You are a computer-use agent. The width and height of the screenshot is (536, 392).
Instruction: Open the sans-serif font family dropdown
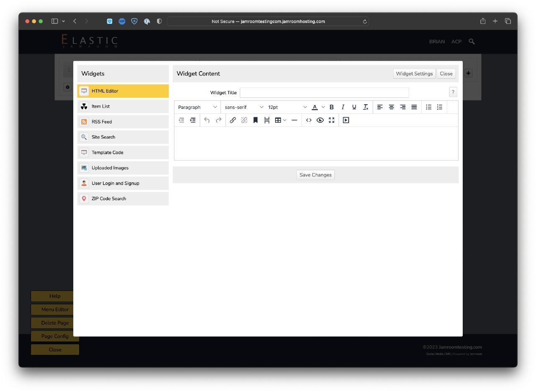[x=244, y=107]
